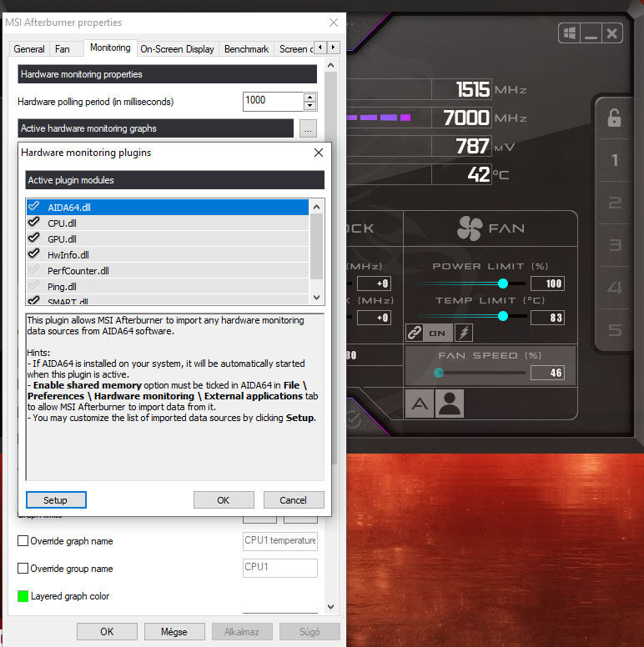Click the Power Limit value box showing 100
This screenshot has height=647, width=644.
click(x=547, y=283)
